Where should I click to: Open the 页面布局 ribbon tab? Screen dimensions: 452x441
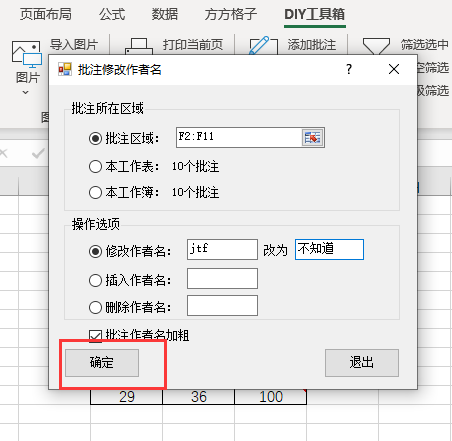point(46,14)
